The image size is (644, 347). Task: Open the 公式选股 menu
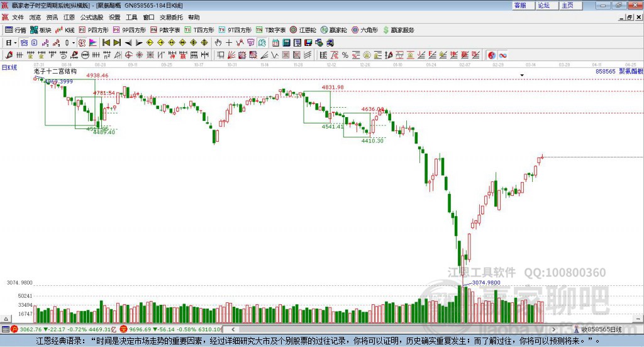[x=92, y=17]
